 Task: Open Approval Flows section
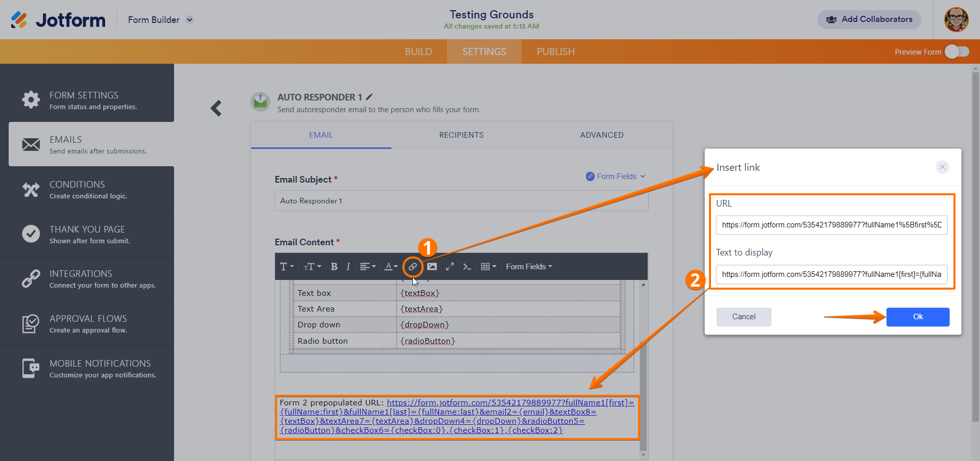(x=87, y=323)
